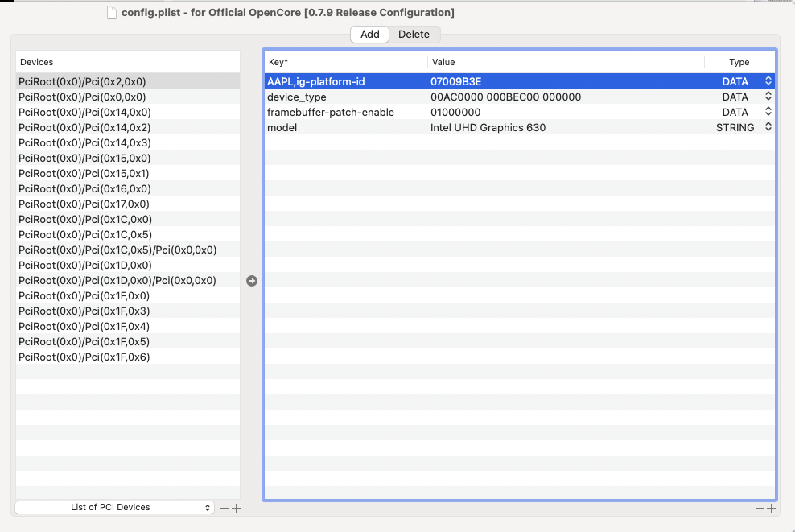Open the Type selector for AAPL,ig-platform-id
The width and height of the screenshot is (795, 532).
coord(768,81)
